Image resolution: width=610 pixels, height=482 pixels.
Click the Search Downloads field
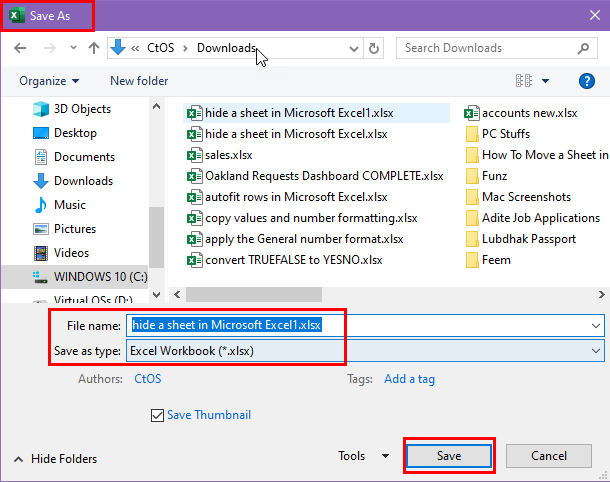[x=497, y=48]
